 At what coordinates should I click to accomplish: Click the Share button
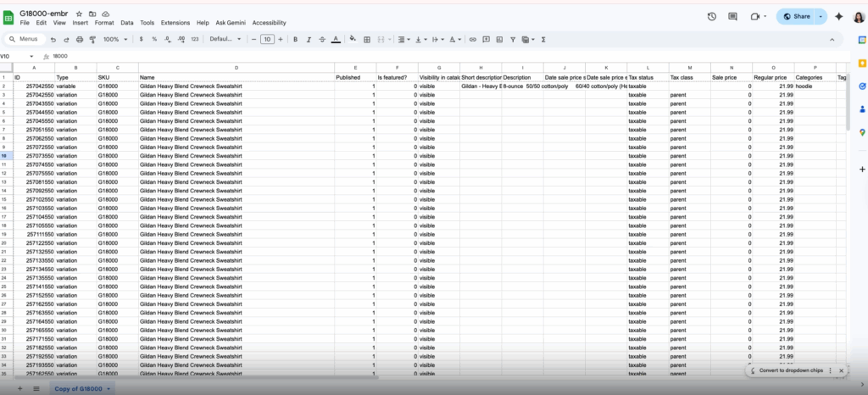coord(796,16)
